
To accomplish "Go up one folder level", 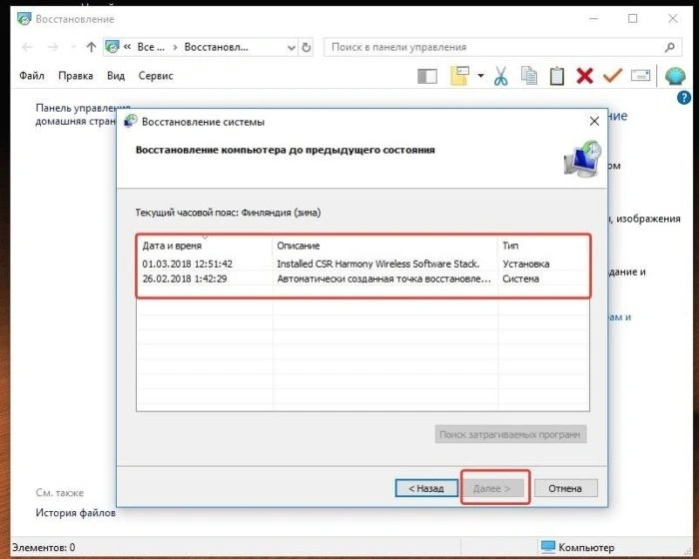I will [x=91, y=47].
